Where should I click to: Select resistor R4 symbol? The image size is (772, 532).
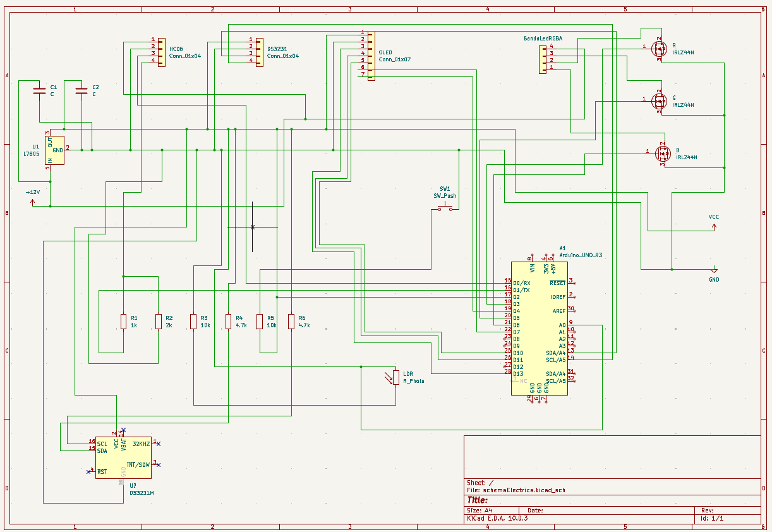point(228,322)
